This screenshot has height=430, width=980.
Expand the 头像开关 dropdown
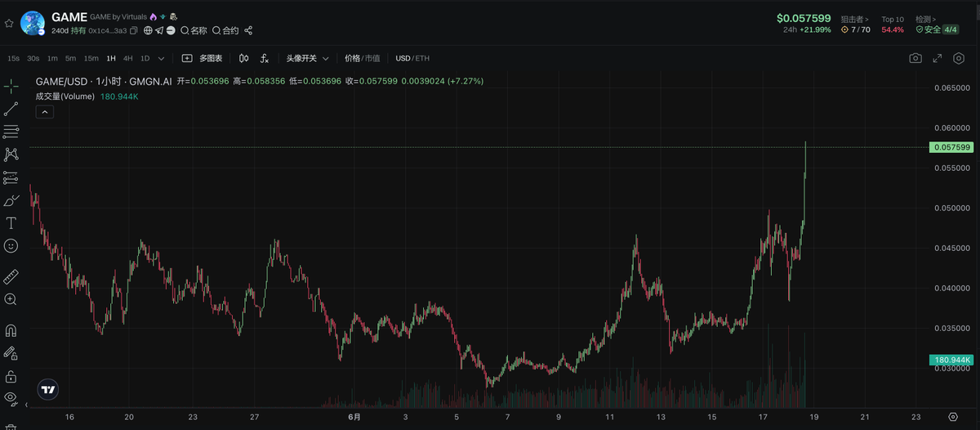(x=307, y=58)
